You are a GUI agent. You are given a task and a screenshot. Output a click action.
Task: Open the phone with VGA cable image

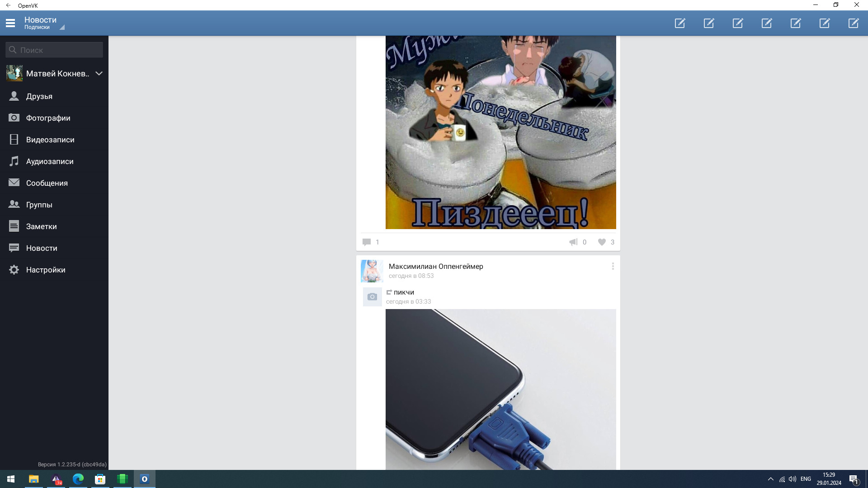point(500,389)
